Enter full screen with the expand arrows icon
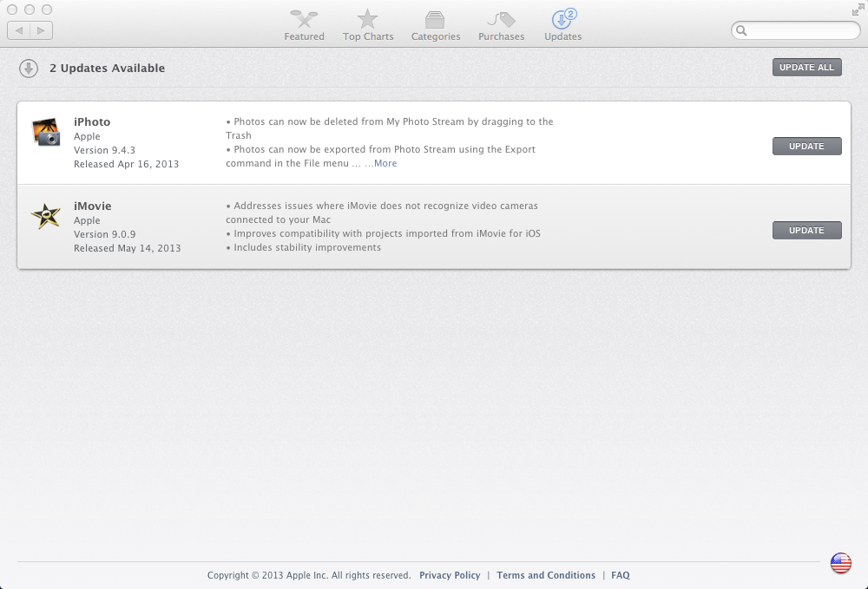 pos(858,10)
